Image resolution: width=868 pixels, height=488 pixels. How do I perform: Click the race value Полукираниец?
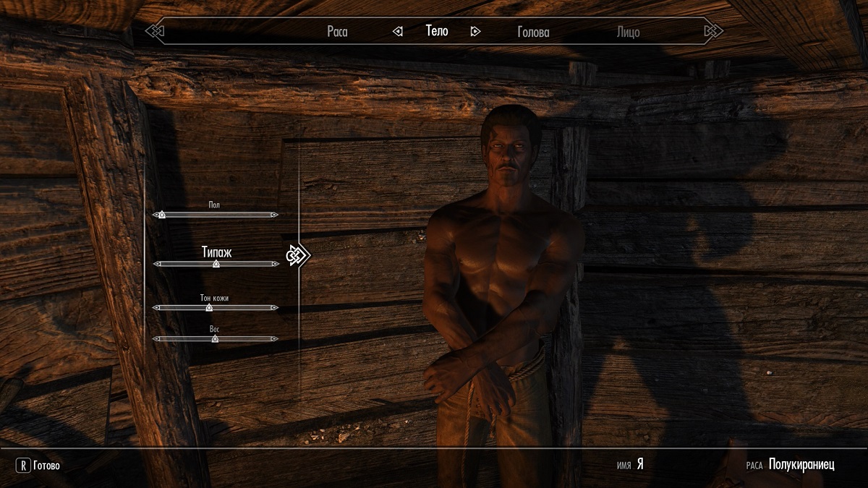coord(801,465)
